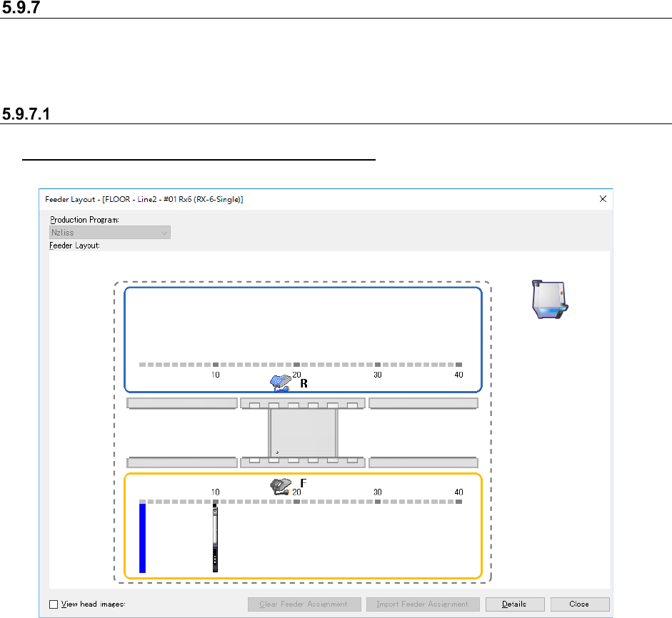This screenshot has width=672, height=618.
Task: Click slot marker 30 on the front bank
Action: click(378, 502)
